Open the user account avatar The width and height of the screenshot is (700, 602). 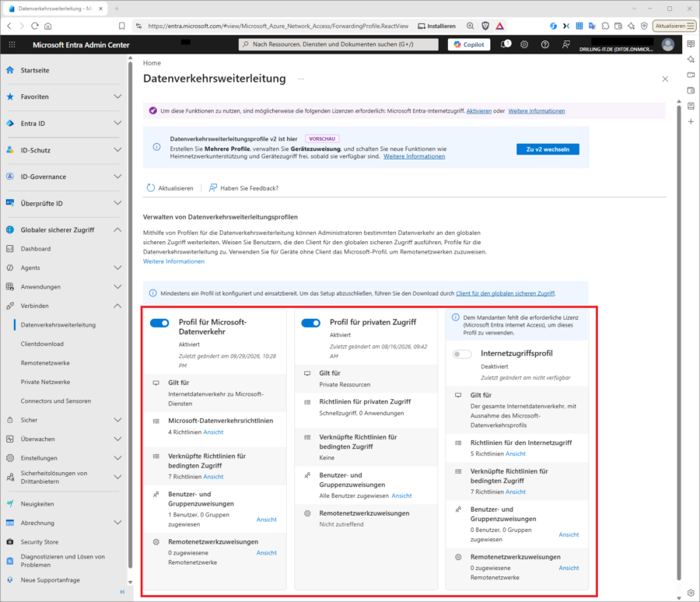[x=668, y=44]
